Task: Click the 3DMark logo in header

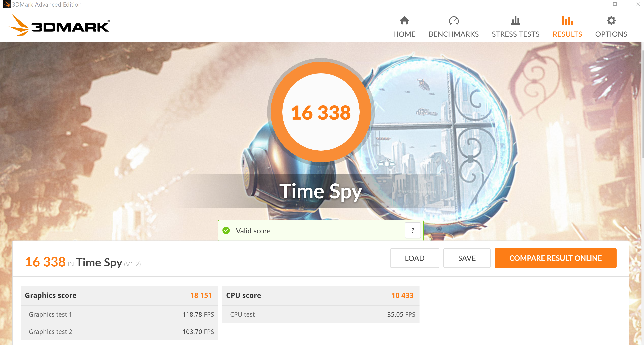Action: click(59, 25)
